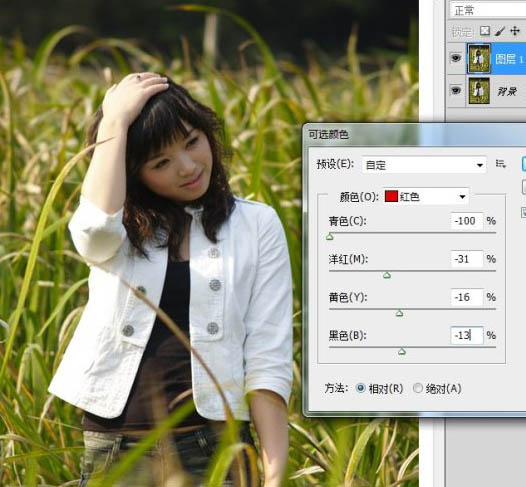
Task: Click the lock image pixels brush icon
Action: coord(499,32)
